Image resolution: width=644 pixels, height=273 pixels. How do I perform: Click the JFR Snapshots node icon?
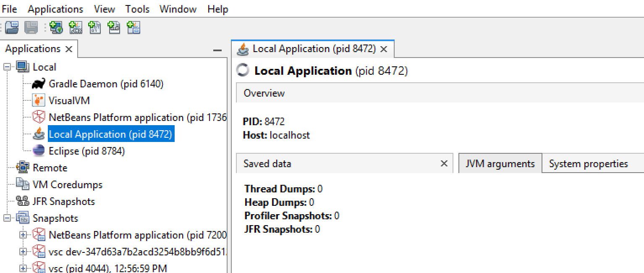[x=23, y=202]
